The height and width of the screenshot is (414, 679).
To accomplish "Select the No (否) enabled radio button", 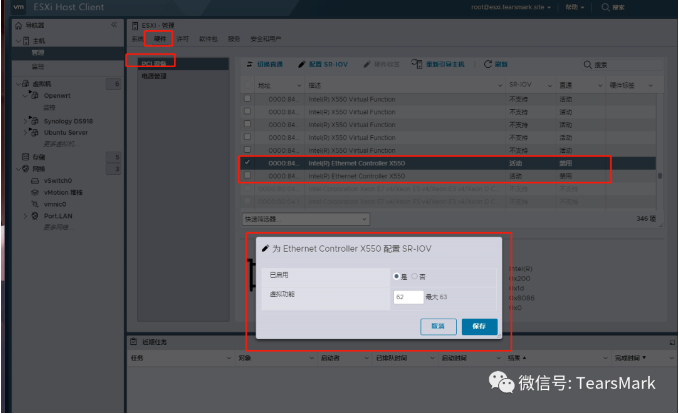I will pos(414,276).
